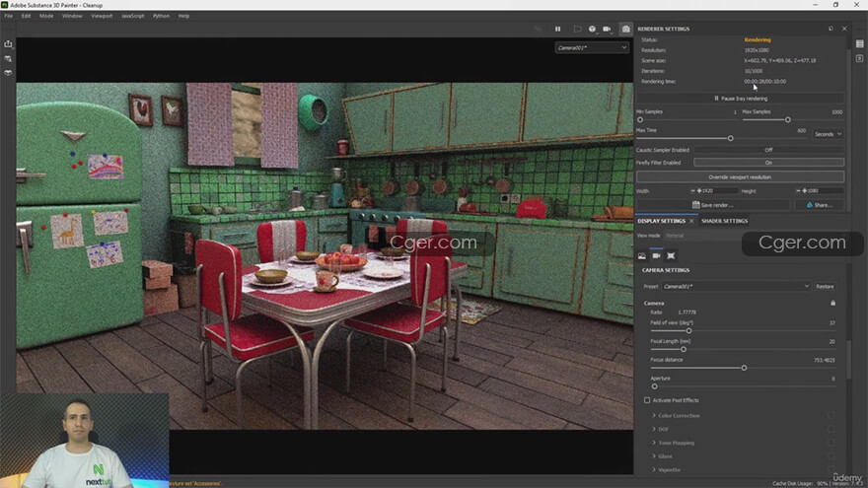This screenshot has height=488, width=868.
Task: Click the dimmed icon left of the pause icon
Action: pyautogui.click(x=539, y=29)
